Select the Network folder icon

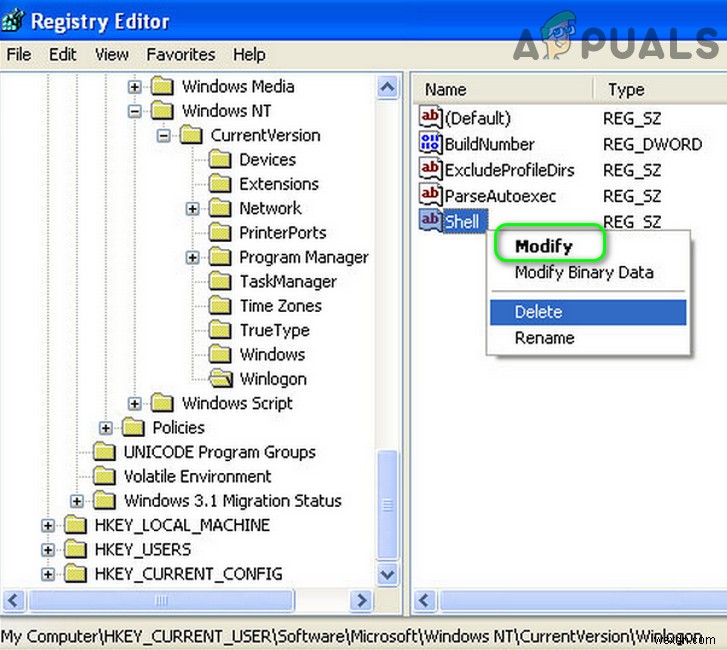(220, 208)
